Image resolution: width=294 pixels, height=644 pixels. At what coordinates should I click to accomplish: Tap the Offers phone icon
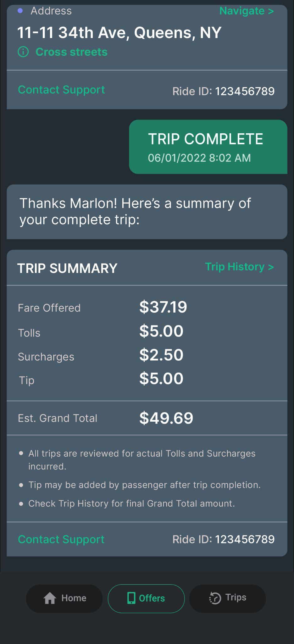(131, 598)
